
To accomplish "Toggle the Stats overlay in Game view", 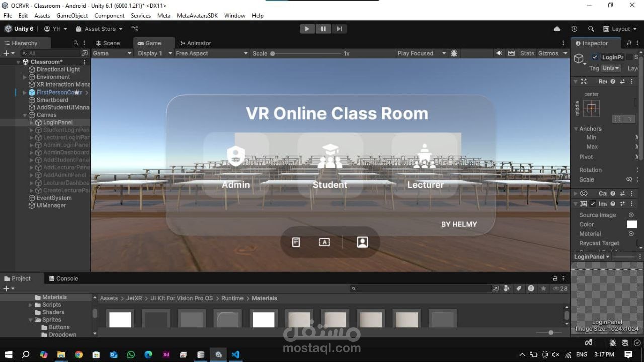I will click(527, 53).
